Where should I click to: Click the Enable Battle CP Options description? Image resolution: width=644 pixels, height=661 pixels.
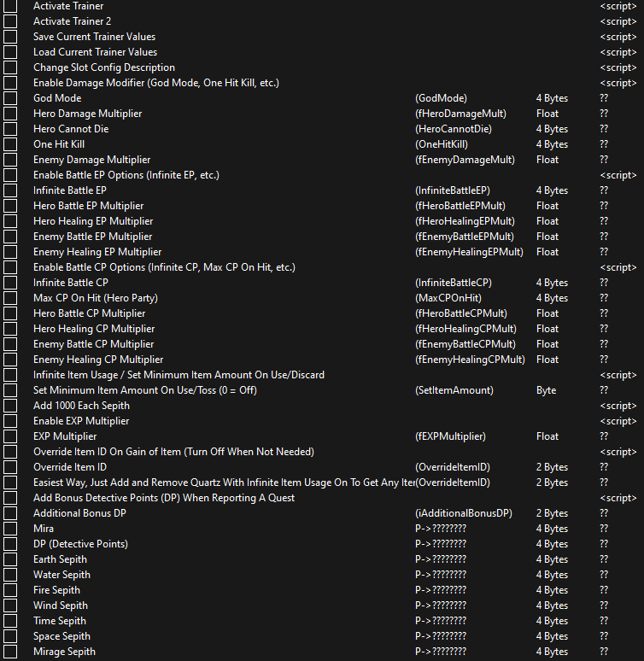pyautogui.click(x=165, y=267)
